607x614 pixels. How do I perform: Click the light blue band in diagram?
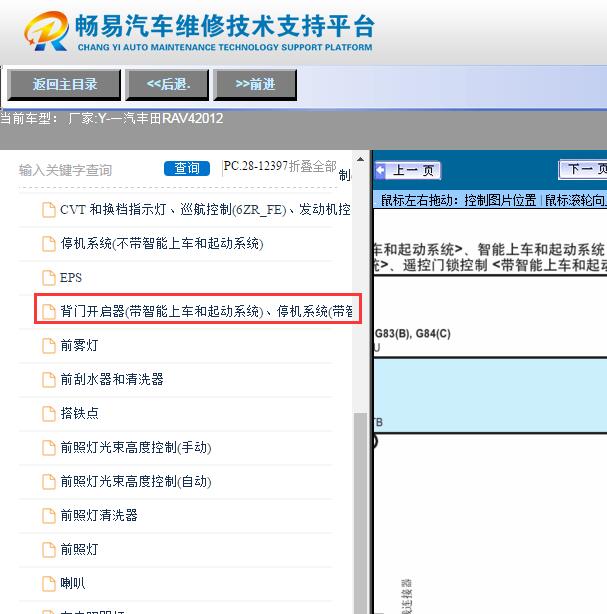(490, 395)
